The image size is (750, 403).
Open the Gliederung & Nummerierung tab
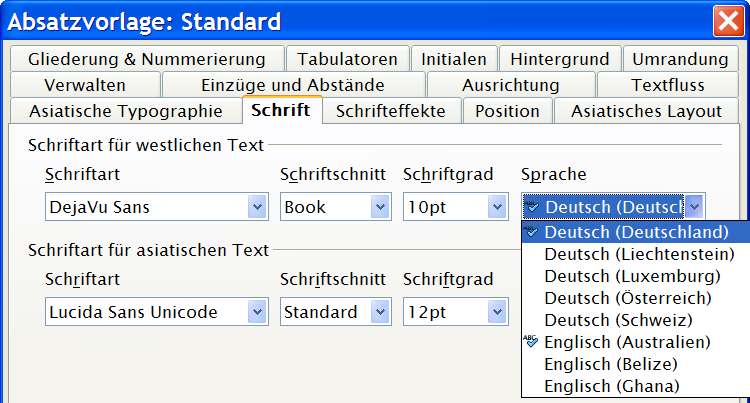coord(146,59)
